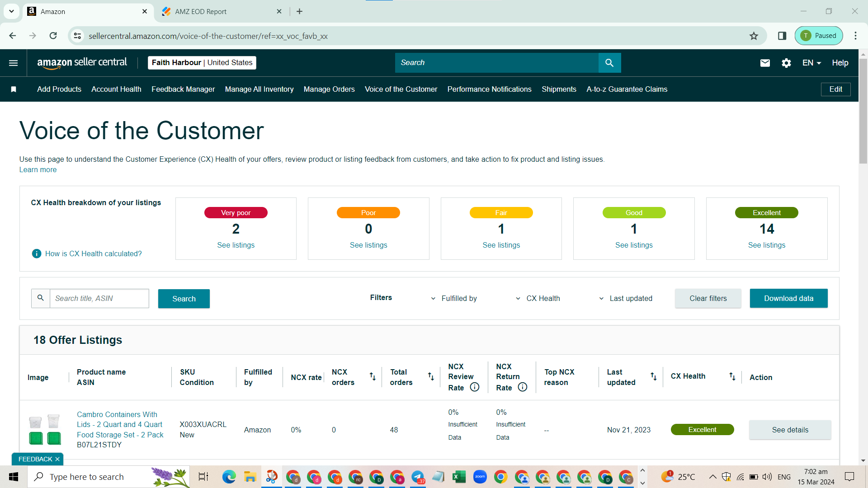Sort by CX Health column arrows

click(732, 376)
